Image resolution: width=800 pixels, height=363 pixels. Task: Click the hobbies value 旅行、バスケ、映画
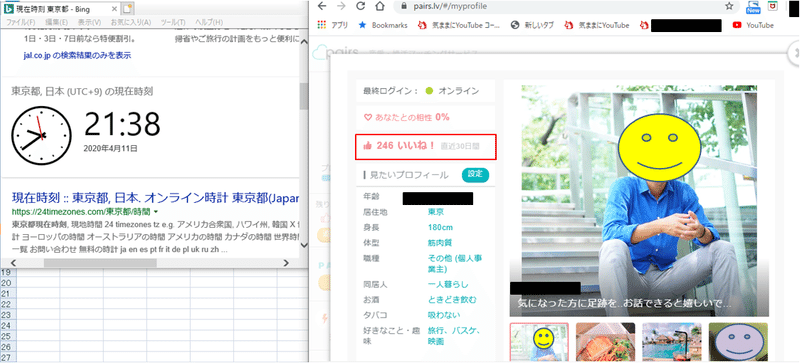coord(455,336)
